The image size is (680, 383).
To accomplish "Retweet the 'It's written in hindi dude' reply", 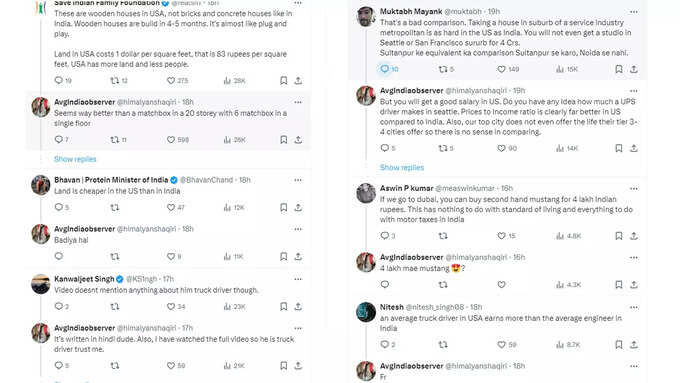I will 114,366.
